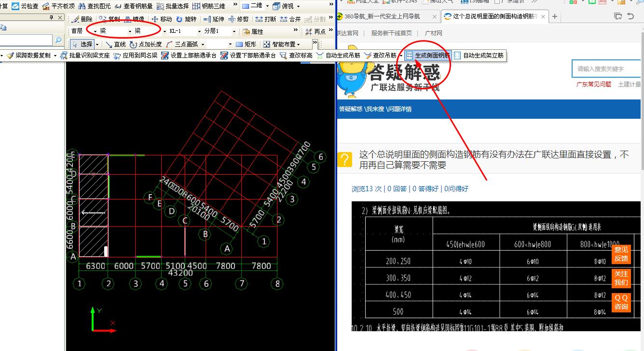Expand the 三点画弧 dropdown arrow
This screenshot has width=644, height=351.
(x=203, y=44)
